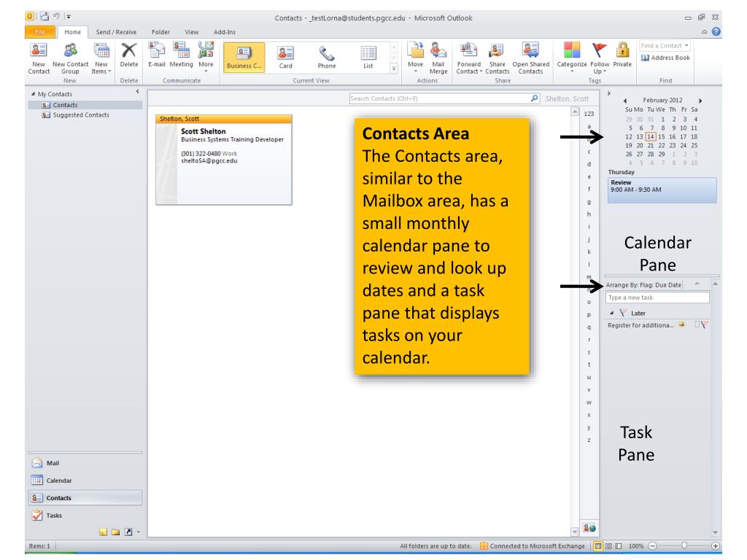This screenshot has width=747, height=560.
Task: Open the Folder List icon in navigation pane
Action: pos(115,532)
